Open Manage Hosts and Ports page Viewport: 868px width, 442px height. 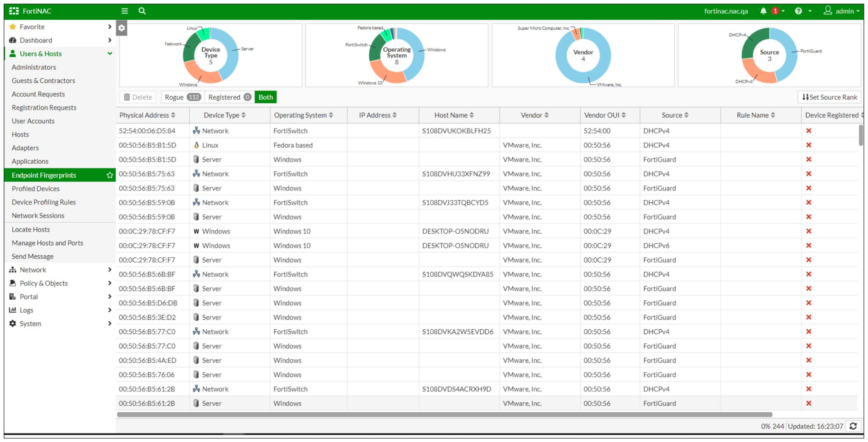click(x=48, y=243)
